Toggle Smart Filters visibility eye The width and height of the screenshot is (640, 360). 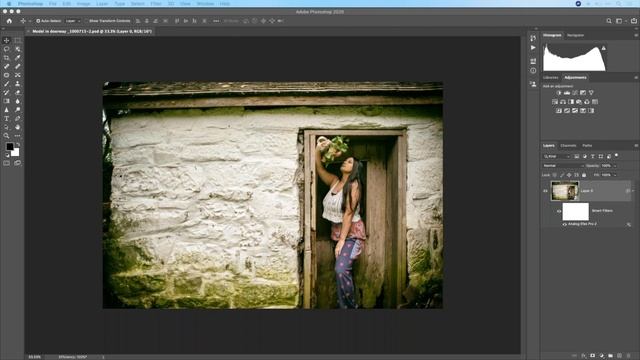point(559,211)
